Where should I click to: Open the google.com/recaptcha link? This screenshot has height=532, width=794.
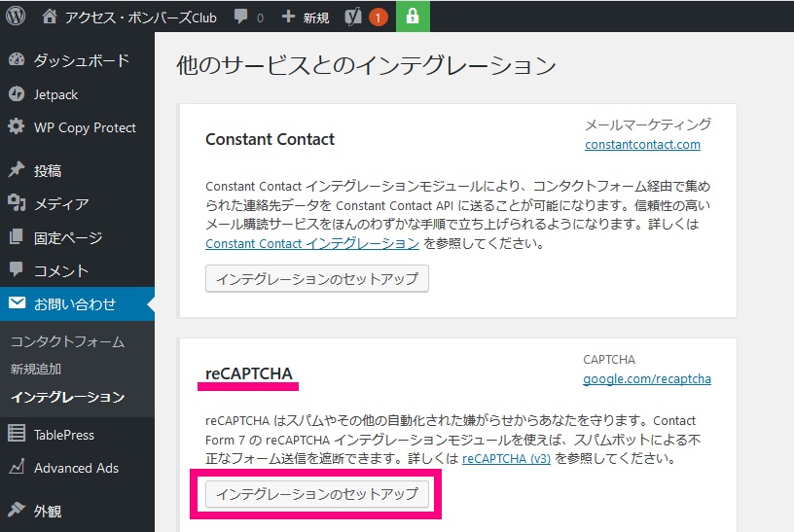[x=647, y=379]
